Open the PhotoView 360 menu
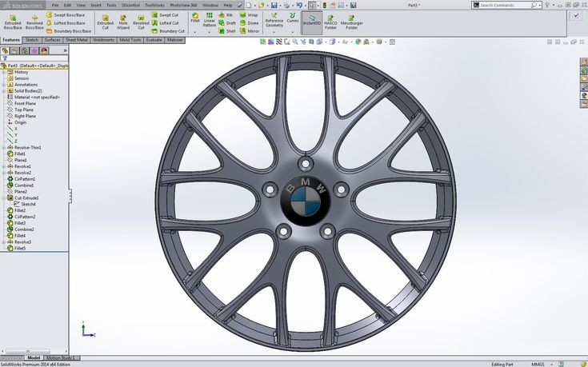This screenshot has width=588, height=367. [x=183, y=6]
